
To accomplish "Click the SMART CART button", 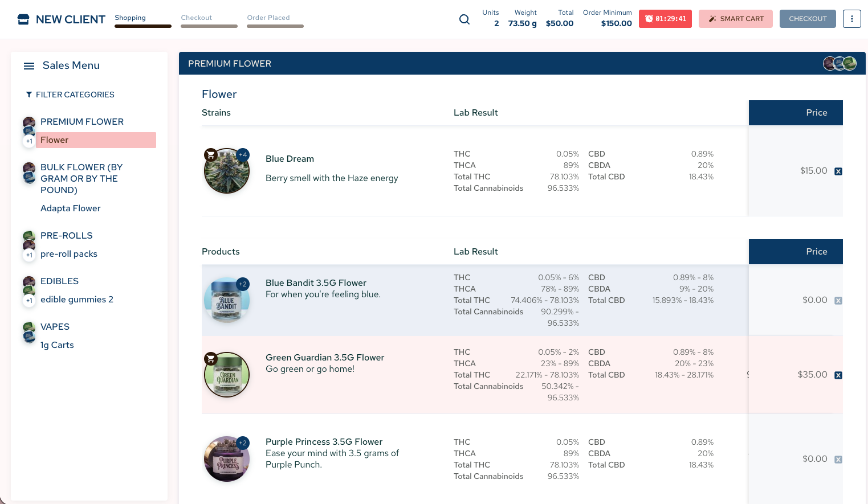I will pos(736,19).
